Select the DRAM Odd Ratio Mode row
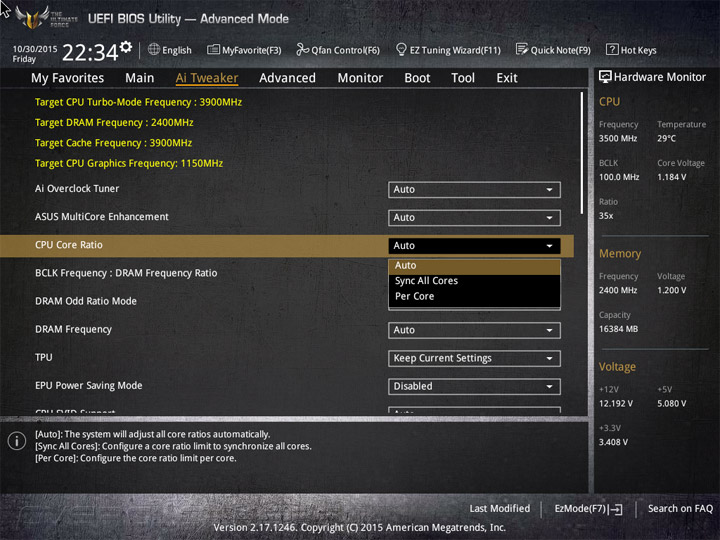Image resolution: width=720 pixels, height=540 pixels. [86, 301]
